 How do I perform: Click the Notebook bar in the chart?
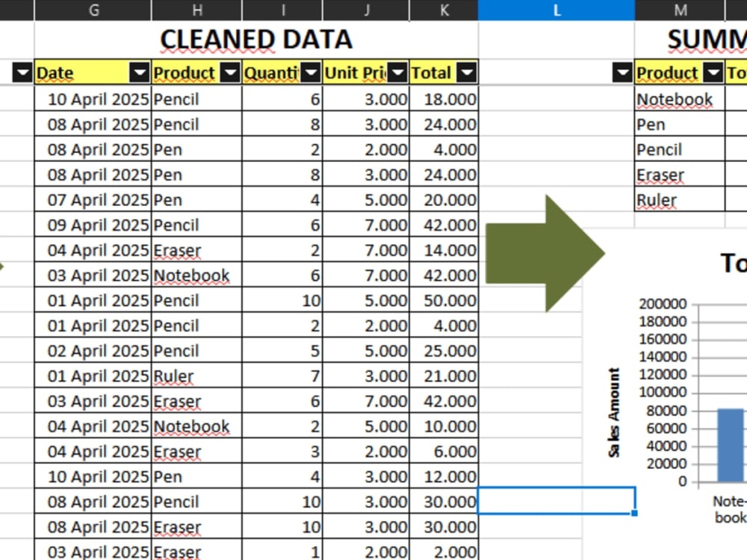pos(731,445)
